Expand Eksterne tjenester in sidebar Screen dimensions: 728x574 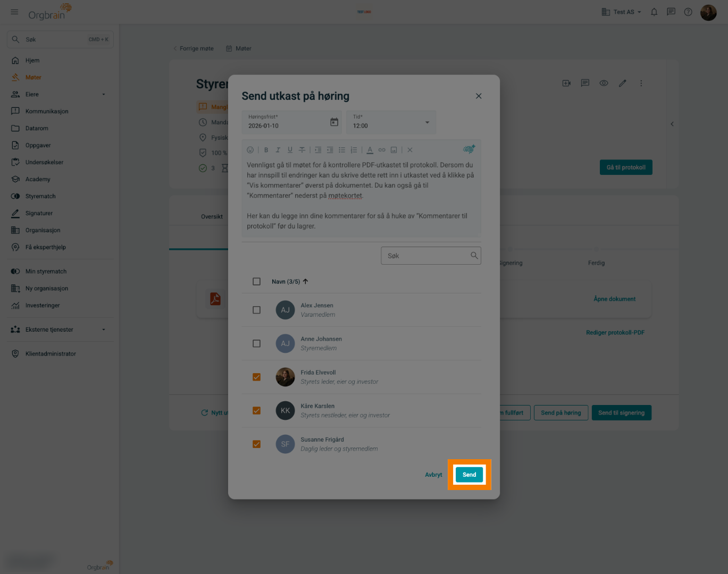click(x=60, y=330)
